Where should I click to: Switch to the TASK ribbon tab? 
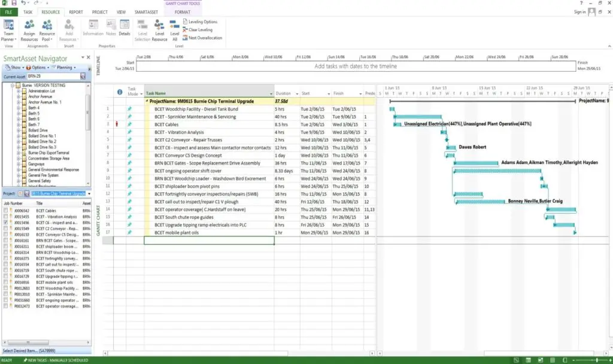click(x=28, y=12)
